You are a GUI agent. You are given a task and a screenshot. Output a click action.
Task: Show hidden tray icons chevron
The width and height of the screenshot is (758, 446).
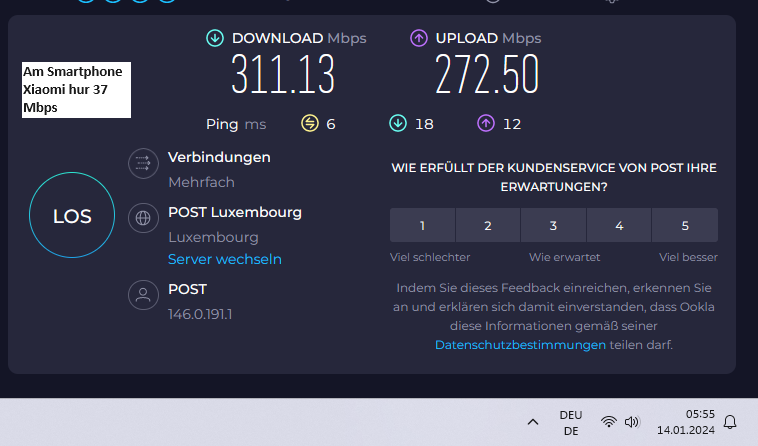click(x=533, y=422)
